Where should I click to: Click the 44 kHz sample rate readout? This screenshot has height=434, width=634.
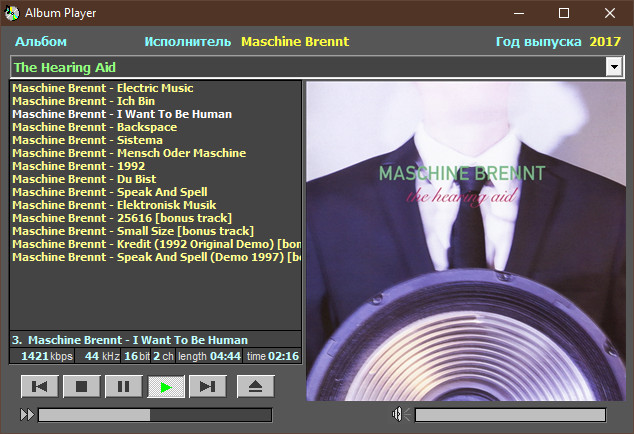(x=102, y=356)
